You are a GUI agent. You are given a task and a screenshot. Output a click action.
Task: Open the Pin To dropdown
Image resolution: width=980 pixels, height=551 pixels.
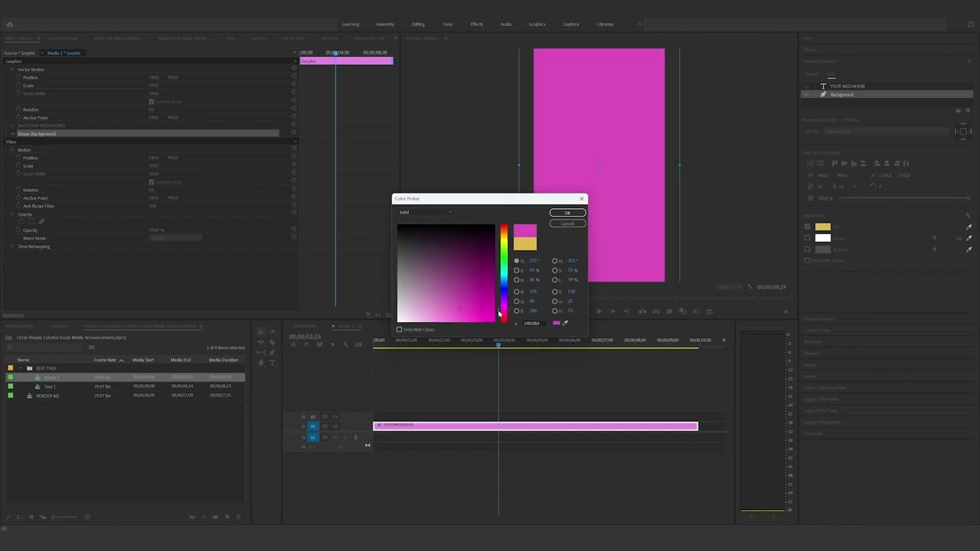coord(885,132)
